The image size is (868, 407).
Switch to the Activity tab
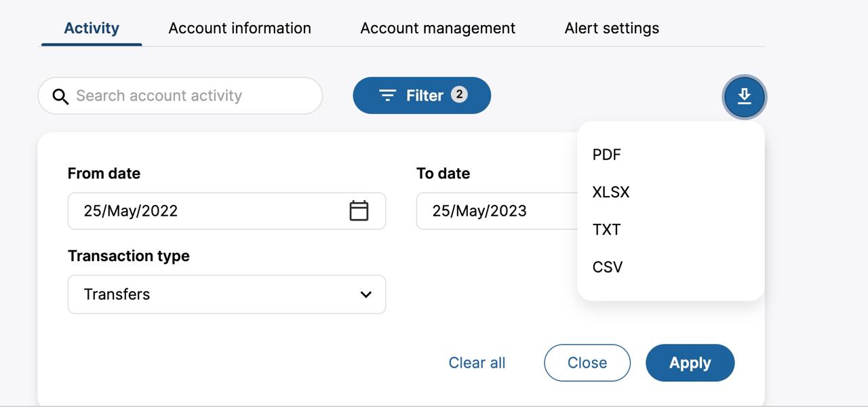(92, 28)
